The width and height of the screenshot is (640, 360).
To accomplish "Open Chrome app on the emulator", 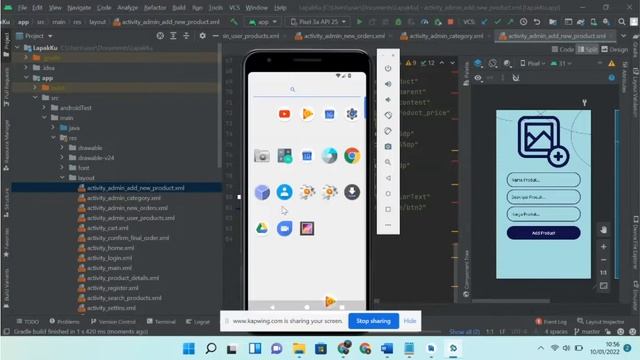I will [x=352, y=156].
